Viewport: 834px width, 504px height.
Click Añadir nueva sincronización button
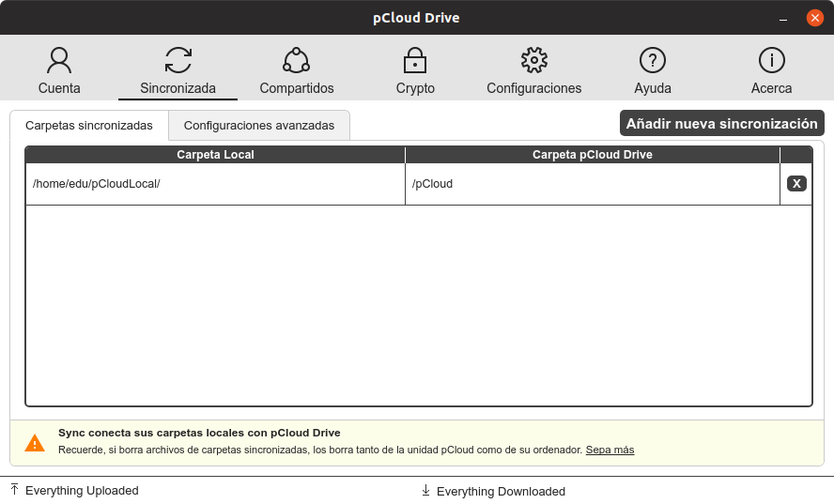(722, 123)
